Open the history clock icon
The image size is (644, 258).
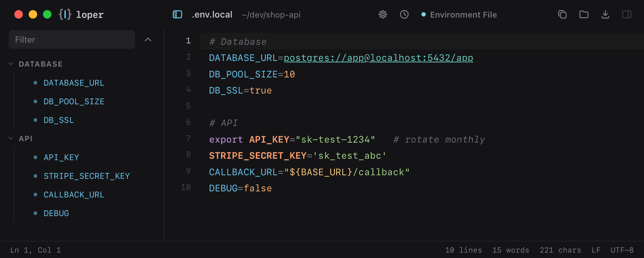404,14
